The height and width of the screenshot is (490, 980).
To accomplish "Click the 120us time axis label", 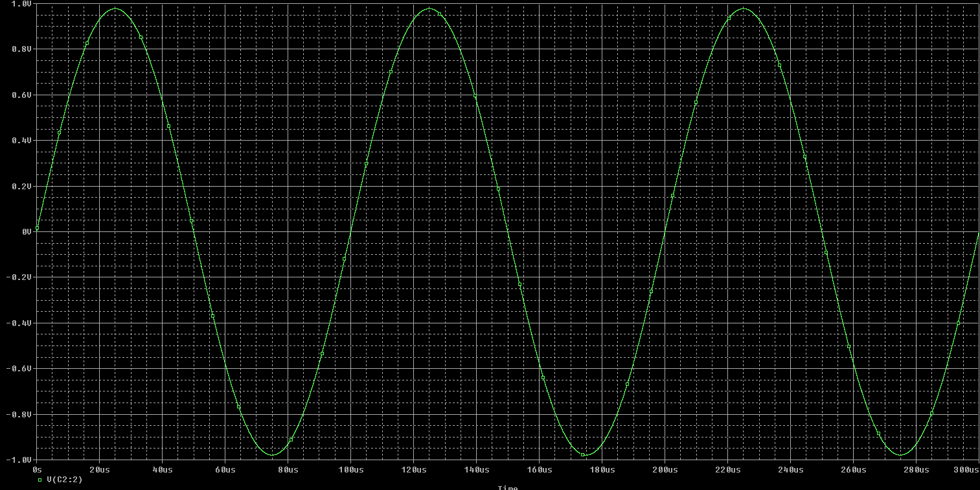I will click(x=414, y=469).
